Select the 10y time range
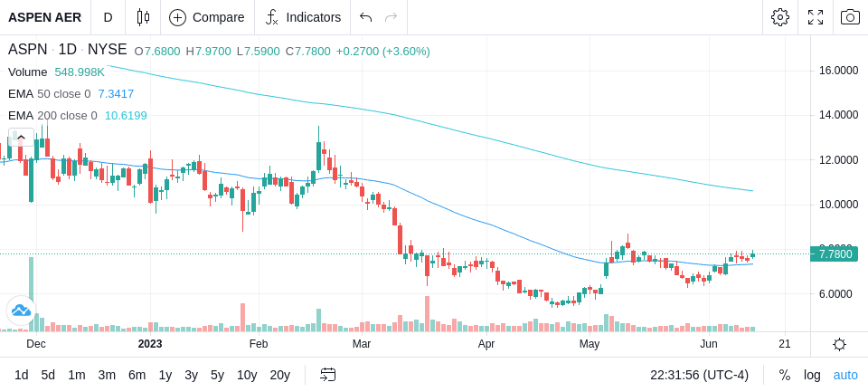This screenshot has height=392, width=868. 246,376
